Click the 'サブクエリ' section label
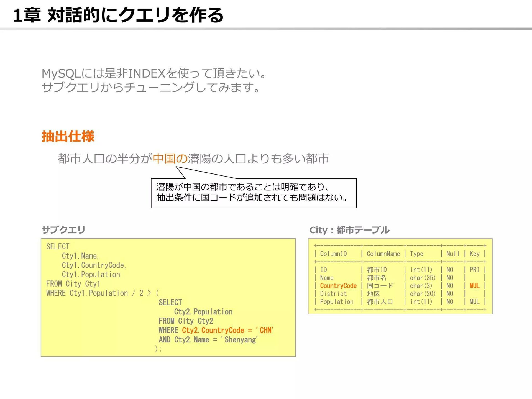The image size is (532, 399). point(63,230)
